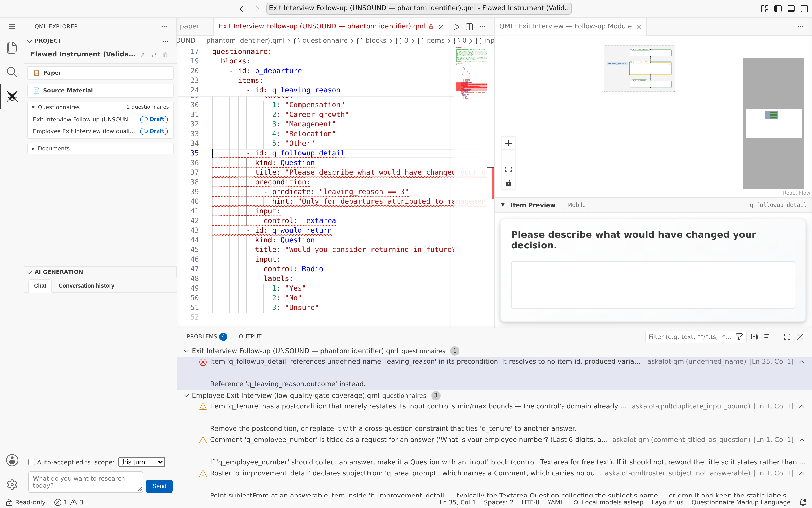The height and width of the screenshot is (508, 812).
Task: Select the QML Exit Interview Follow-up Module tab
Action: tap(570, 26)
